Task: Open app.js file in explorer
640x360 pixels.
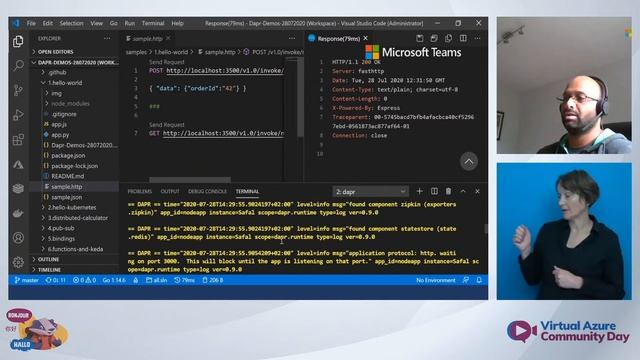Action: click(59, 124)
